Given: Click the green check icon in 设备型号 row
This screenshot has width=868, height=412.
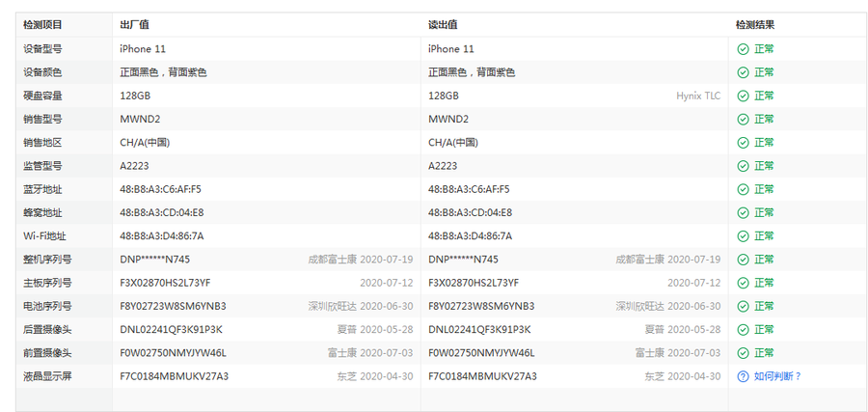Looking at the screenshot, I should [743, 49].
